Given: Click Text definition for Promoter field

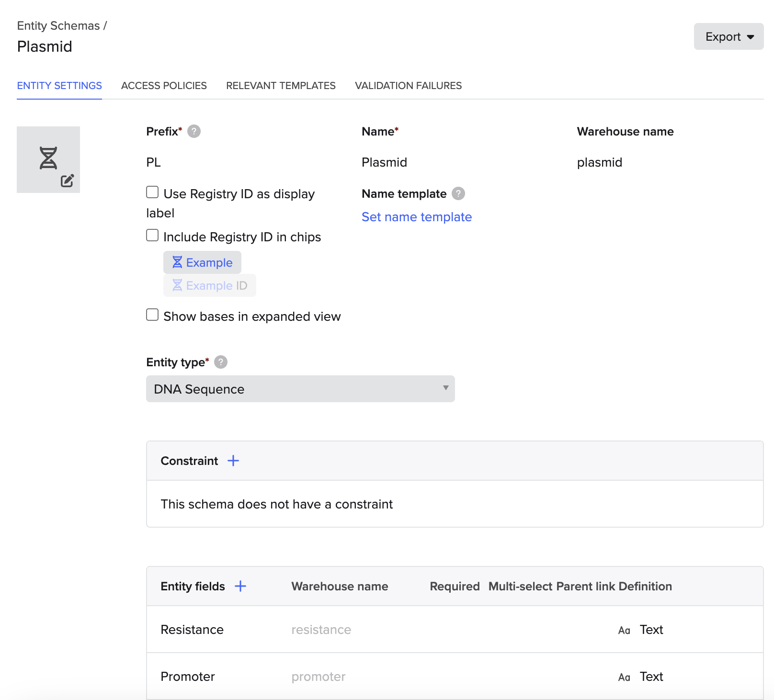Looking at the screenshot, I should click(651, 677).
